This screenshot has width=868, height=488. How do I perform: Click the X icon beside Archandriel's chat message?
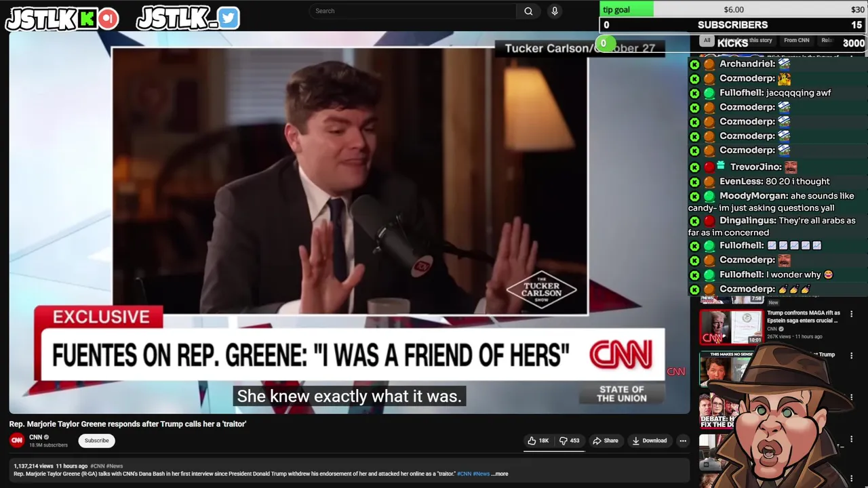[694, 64]
